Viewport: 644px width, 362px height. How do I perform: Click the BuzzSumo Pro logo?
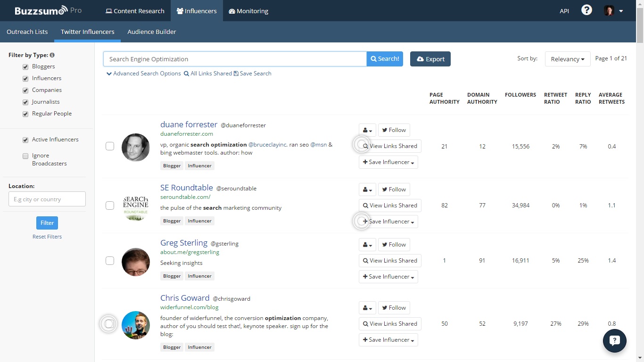click(x=48, y=10)
